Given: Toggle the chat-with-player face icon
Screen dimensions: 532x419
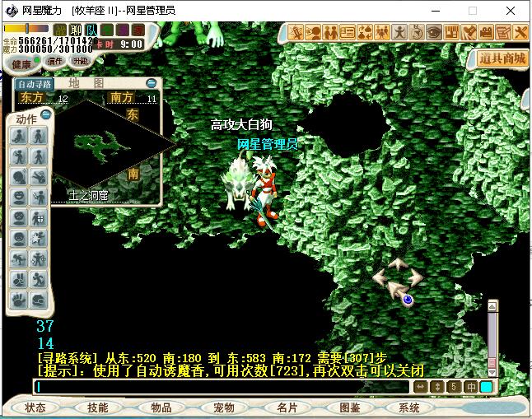Looking at the screenshot, I should 313,33.
